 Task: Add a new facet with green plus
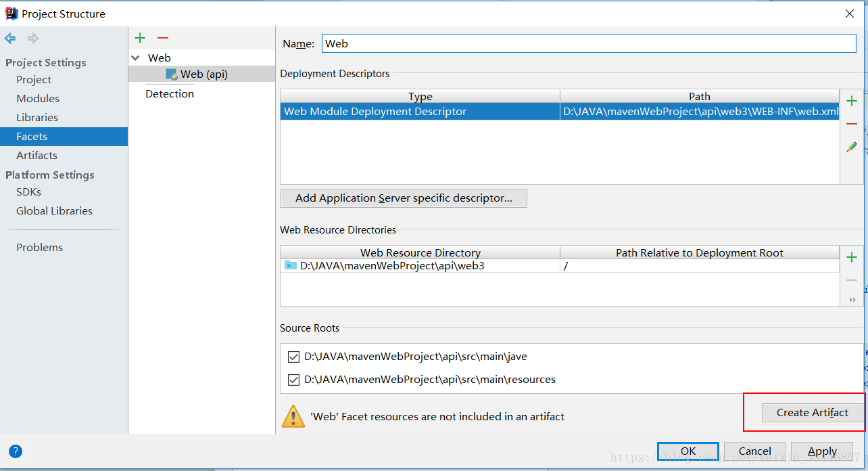coord(140,38)
